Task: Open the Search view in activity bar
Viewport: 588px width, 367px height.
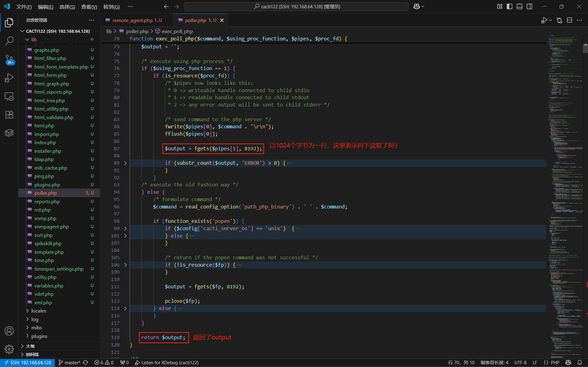Action: point(9,41)
